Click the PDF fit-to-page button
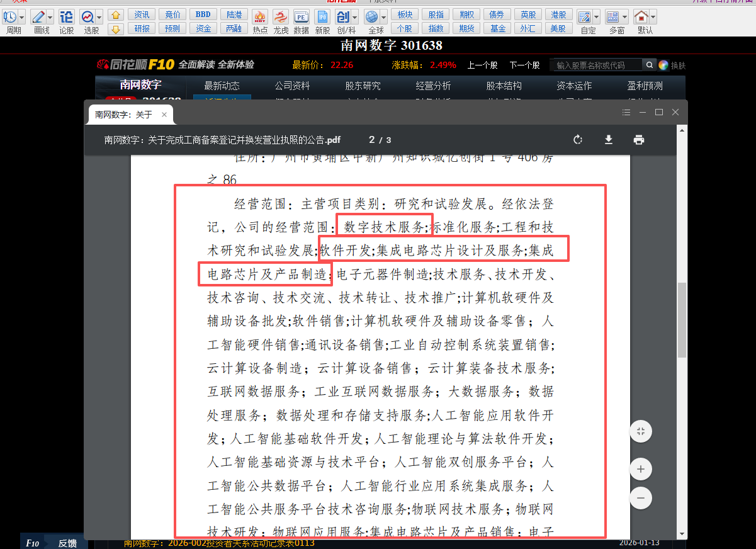 click(x=641, y=431)
